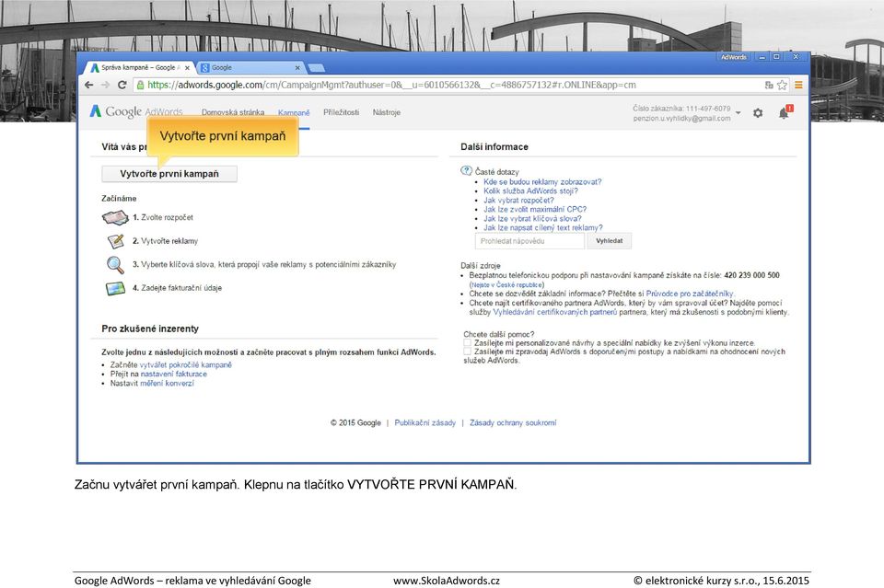Open Kolik služba AdWords stojí link
The image size is (884, 588).
pyautogui.click(x=530, y=190)
